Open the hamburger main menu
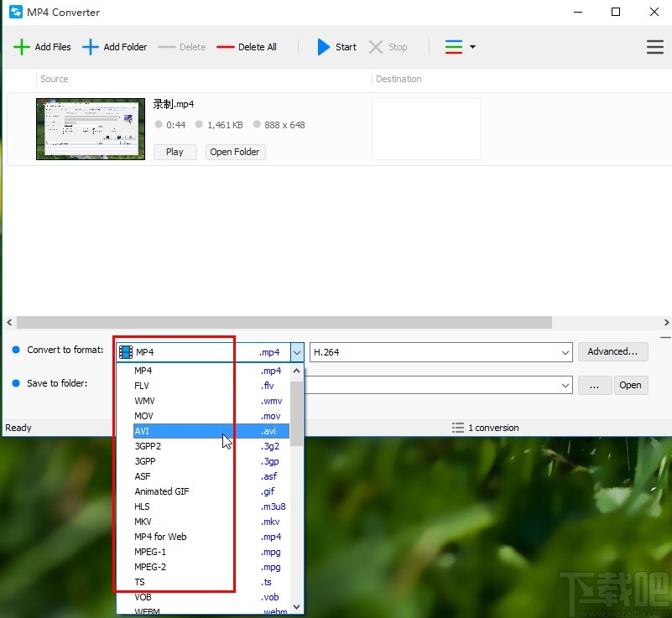The image size is (672, 618). coord(655,47)
